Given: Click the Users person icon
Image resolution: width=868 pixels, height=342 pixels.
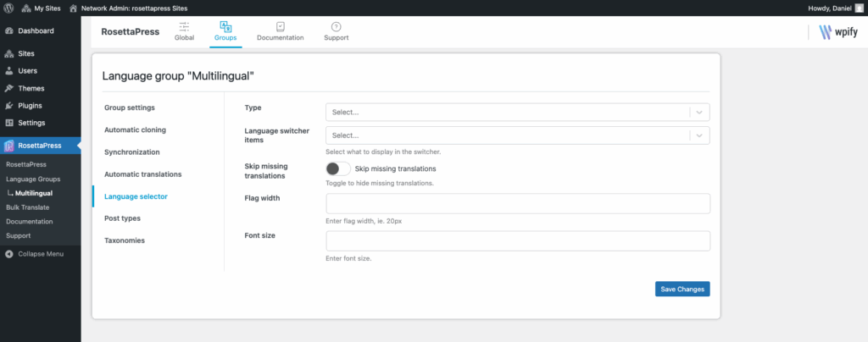Looking at the screenshot, I should coord(8,71).
